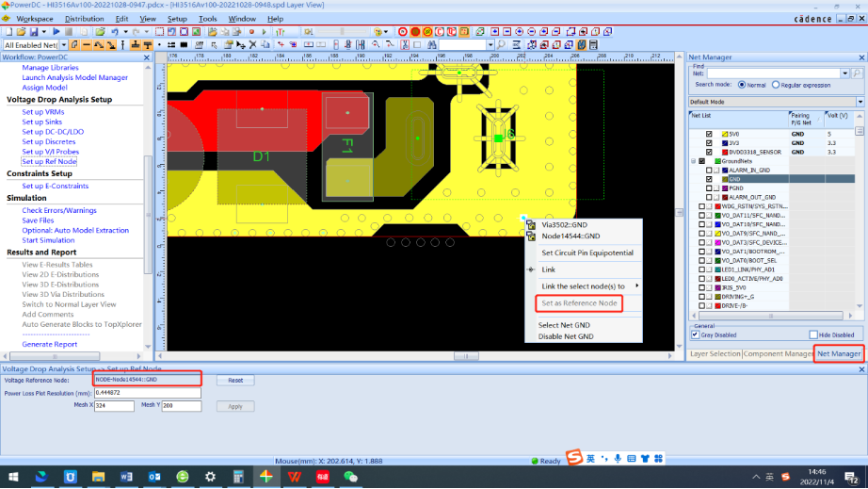Click the Mesh X input field

tap(114, 406)
